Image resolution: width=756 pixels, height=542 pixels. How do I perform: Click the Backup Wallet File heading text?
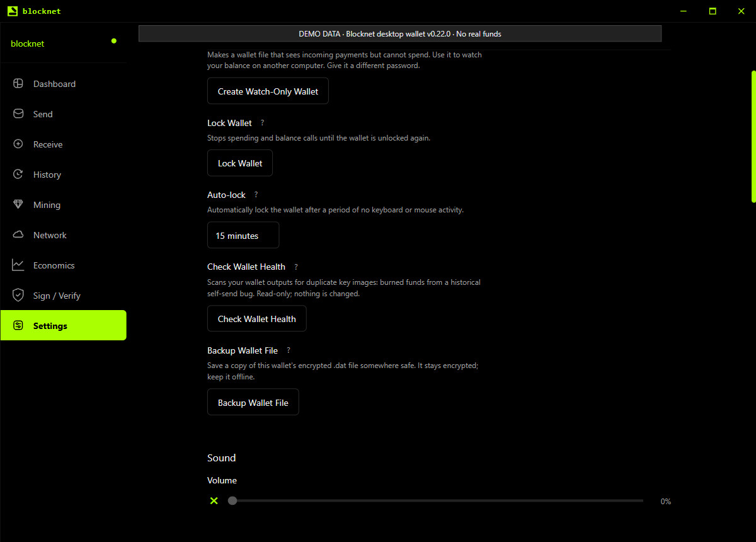coord(243,350)
